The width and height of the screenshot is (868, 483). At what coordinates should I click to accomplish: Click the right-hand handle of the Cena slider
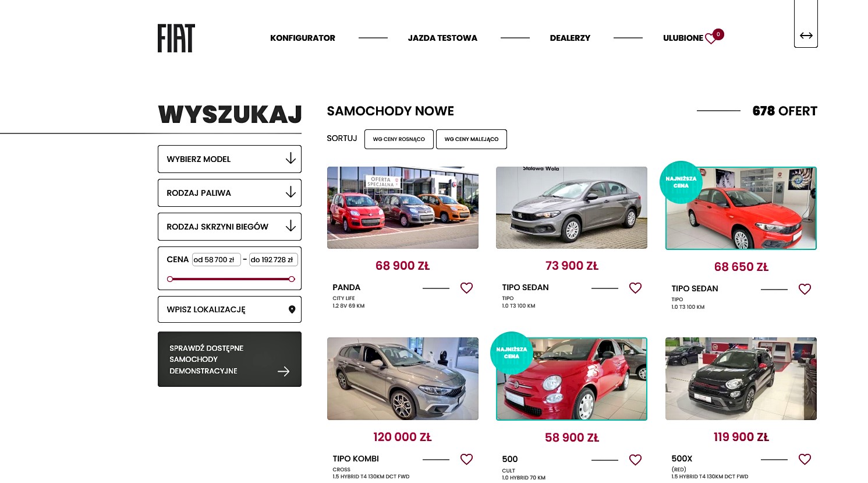[292, 279]
